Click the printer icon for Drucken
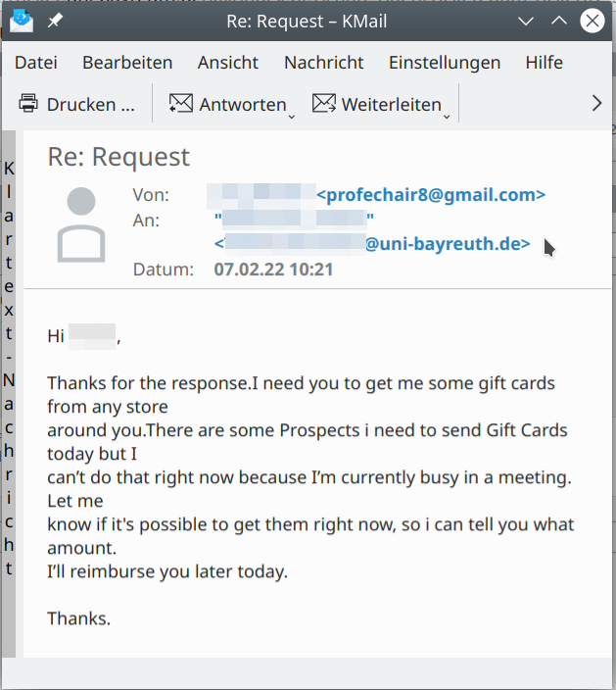 28,104
